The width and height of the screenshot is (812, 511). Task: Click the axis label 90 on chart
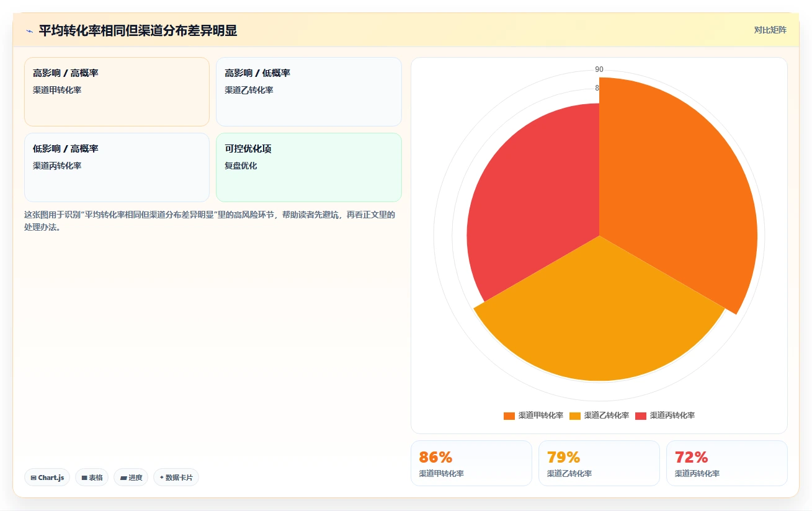coord(599,69)
